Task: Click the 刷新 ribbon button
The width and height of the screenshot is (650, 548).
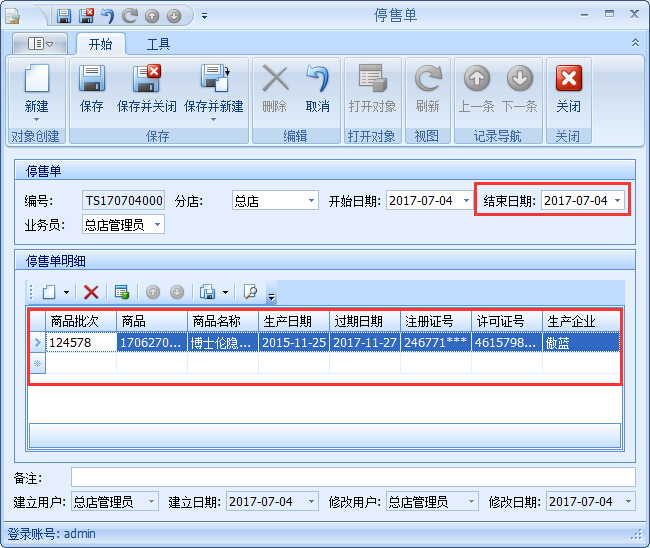Action: [x=428, y=90]
